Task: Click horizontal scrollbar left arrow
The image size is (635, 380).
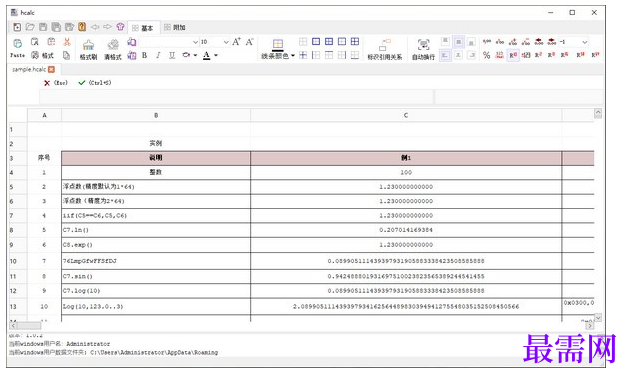Action: pos(13,325)
